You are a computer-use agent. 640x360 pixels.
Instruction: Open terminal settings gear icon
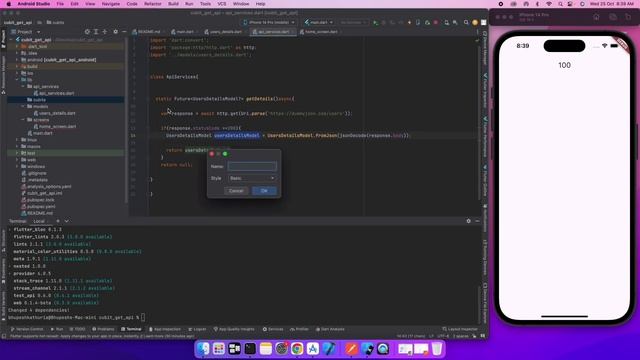click(469, 221)
